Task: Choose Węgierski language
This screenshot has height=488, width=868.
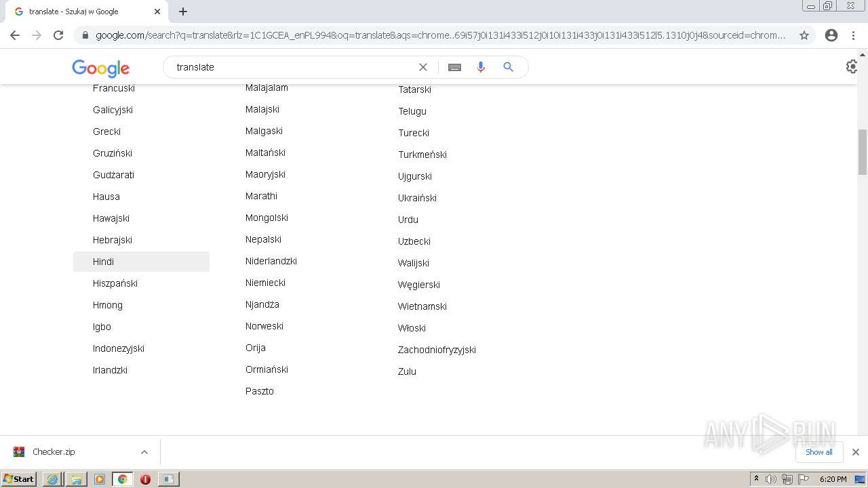Action: click(x=419, y=285)
